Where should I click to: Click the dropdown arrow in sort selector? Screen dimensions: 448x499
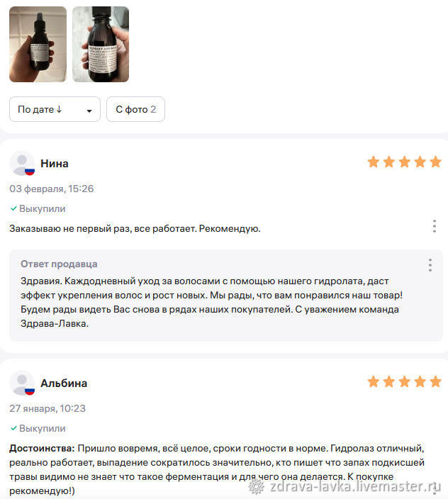click(89, 111)
